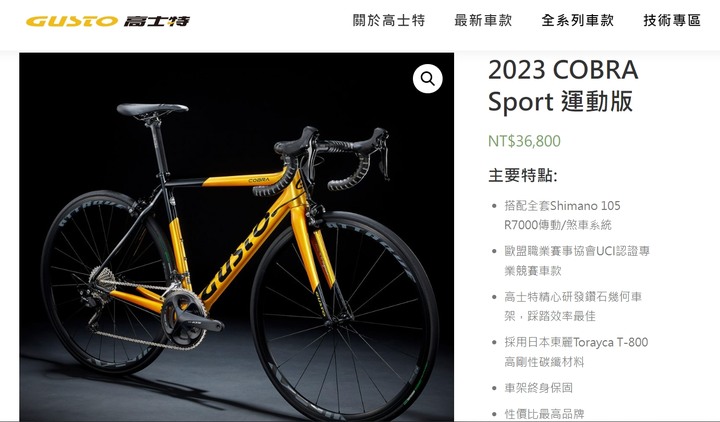
Task: Click the Torayca T-800 feature bullet
Action: tap(576, 352)
